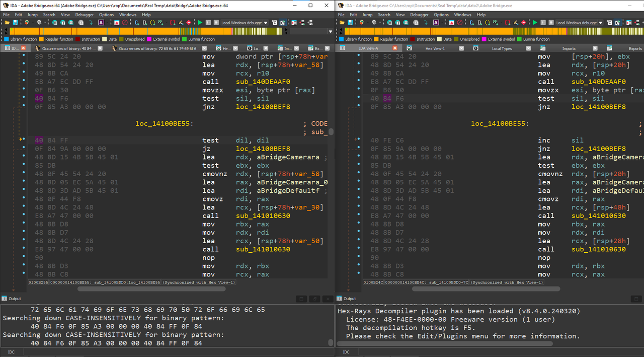This screenshot has height=357, width=644.
Task: Convert to code icon (C) in left IDA toolbar
Action: (137, 23)
